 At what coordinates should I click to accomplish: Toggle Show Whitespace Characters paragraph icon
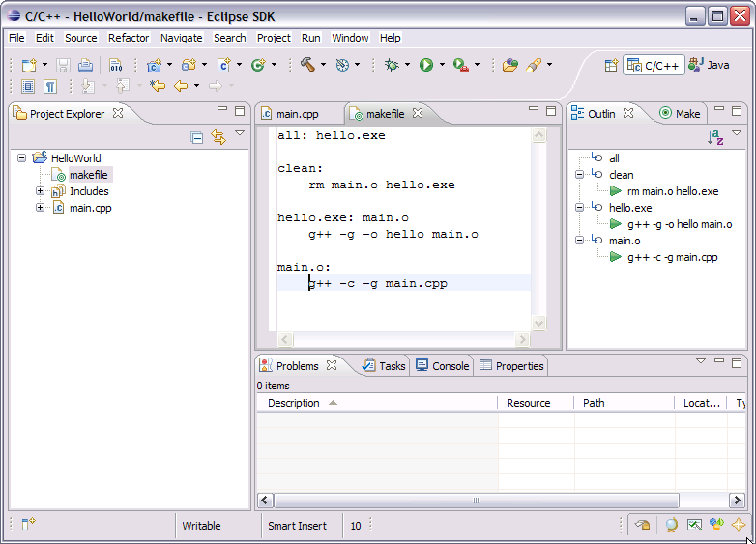click(50, 87)
